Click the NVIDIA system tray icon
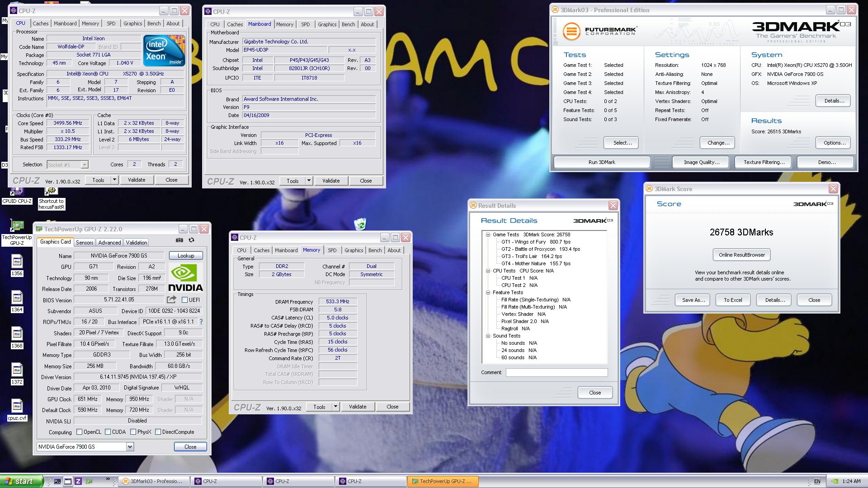Image resolution: width=868 pixels, height=488 pixels. [835, 481]
